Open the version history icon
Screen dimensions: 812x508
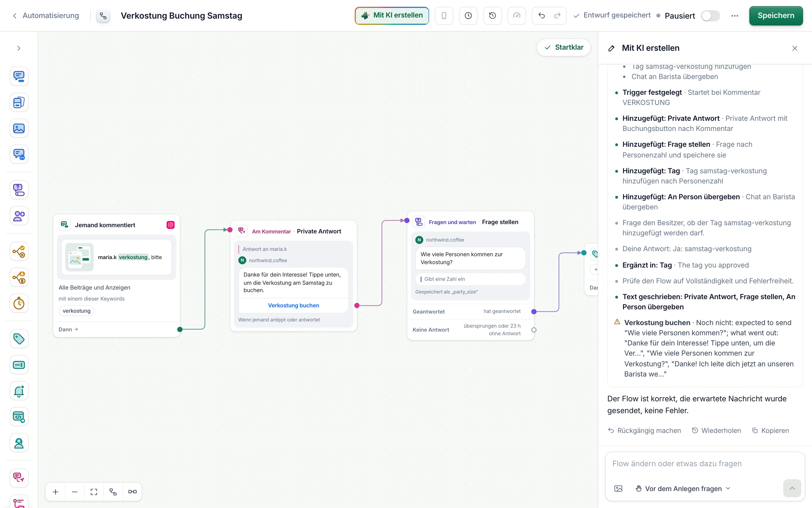click(492, 16)
